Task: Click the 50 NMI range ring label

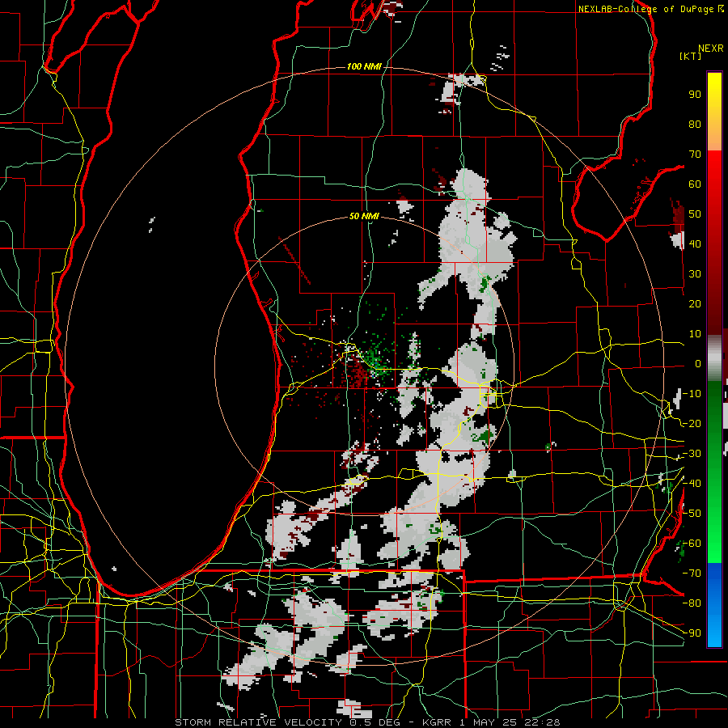Action: [364, 216]
